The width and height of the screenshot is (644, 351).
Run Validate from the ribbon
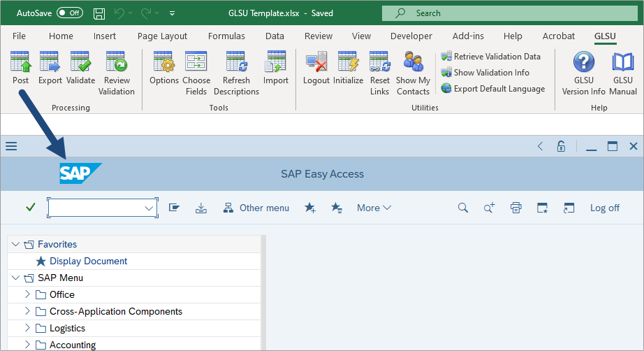pyautogui.click(x=80, y=67)
